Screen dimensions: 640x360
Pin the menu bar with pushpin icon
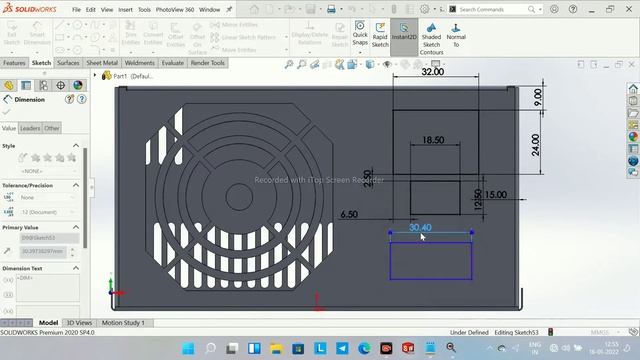229,9
